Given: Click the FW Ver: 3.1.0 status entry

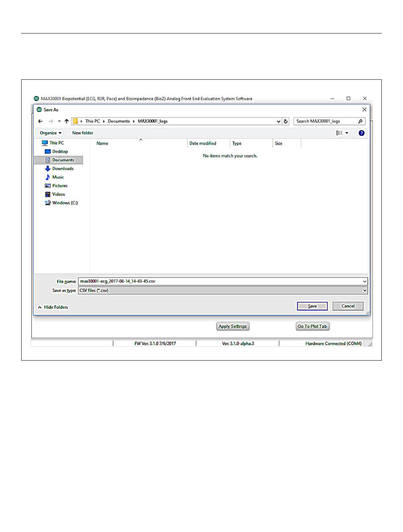Looking at the screenshot, I should click(155, 344).
